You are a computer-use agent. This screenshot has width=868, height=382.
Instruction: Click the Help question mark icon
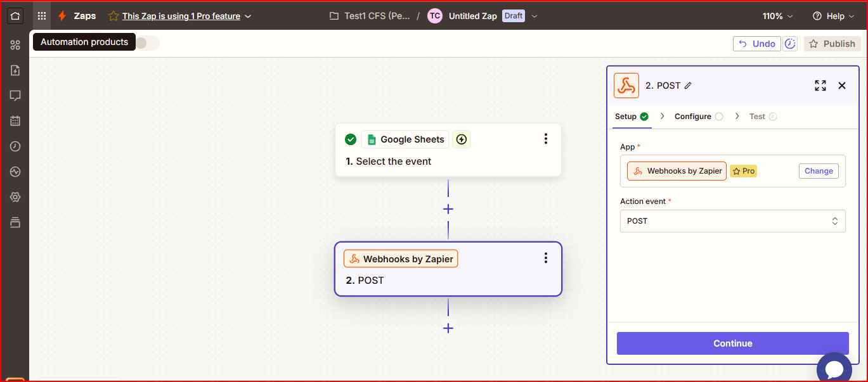(x=817, y=16)
